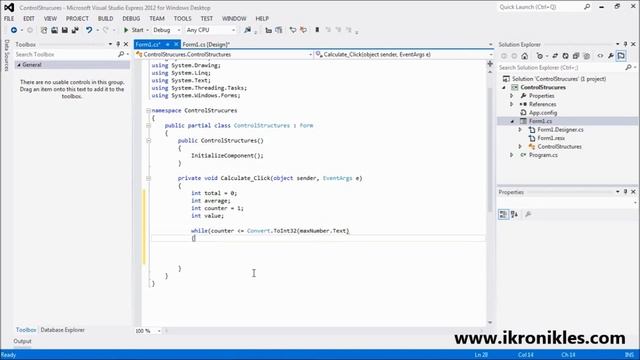The image size is (640, 360).
Task: Click the Find in Files toolbar icon
Action: click(247, 30)
